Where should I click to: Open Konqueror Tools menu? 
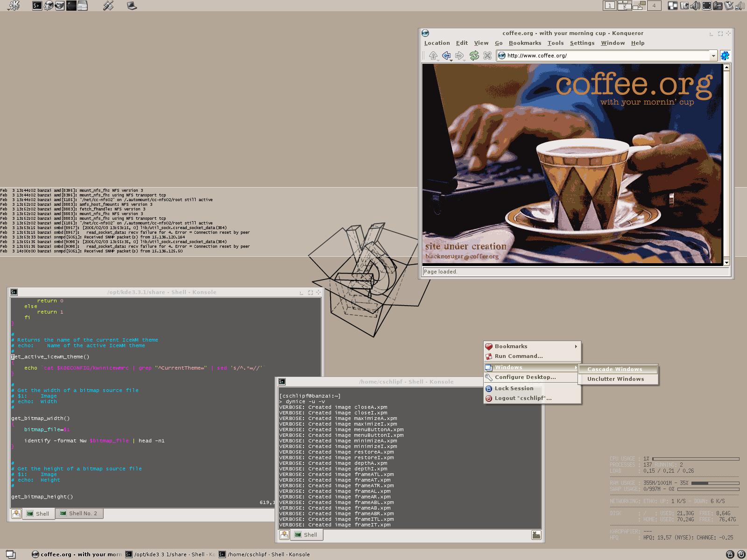(x=556, y=43)
